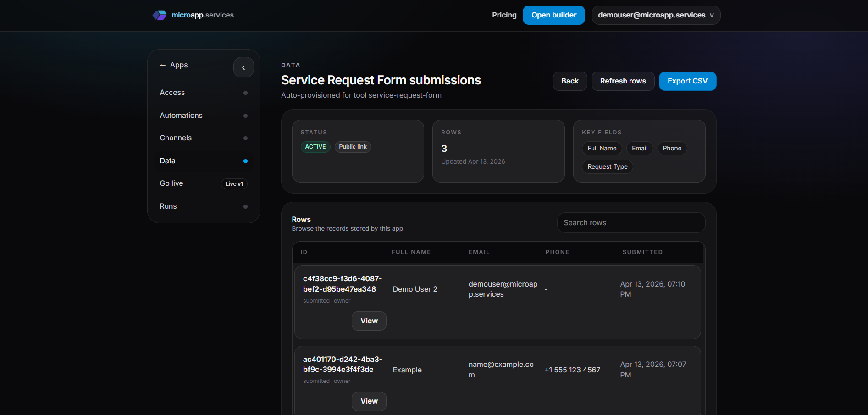
Task: Click the status dot beside Access
Action: click(246, 93)
